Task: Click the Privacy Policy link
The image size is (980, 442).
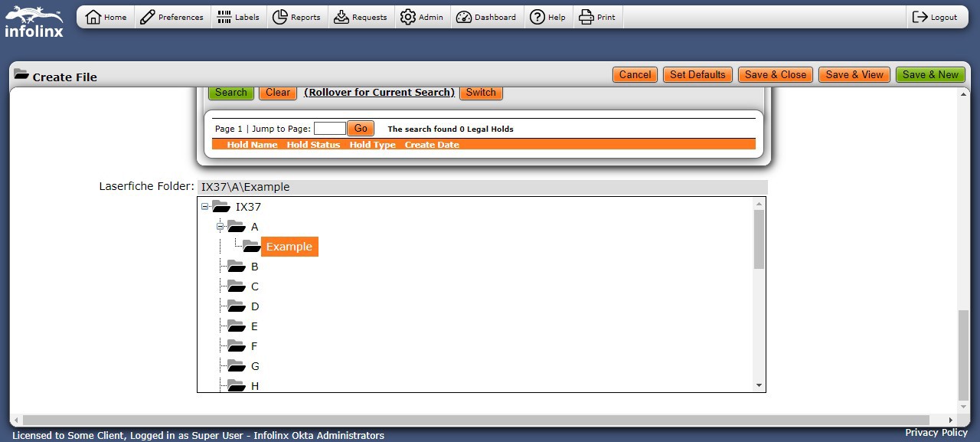Action: pyautogui.click(x=936, y=433)
